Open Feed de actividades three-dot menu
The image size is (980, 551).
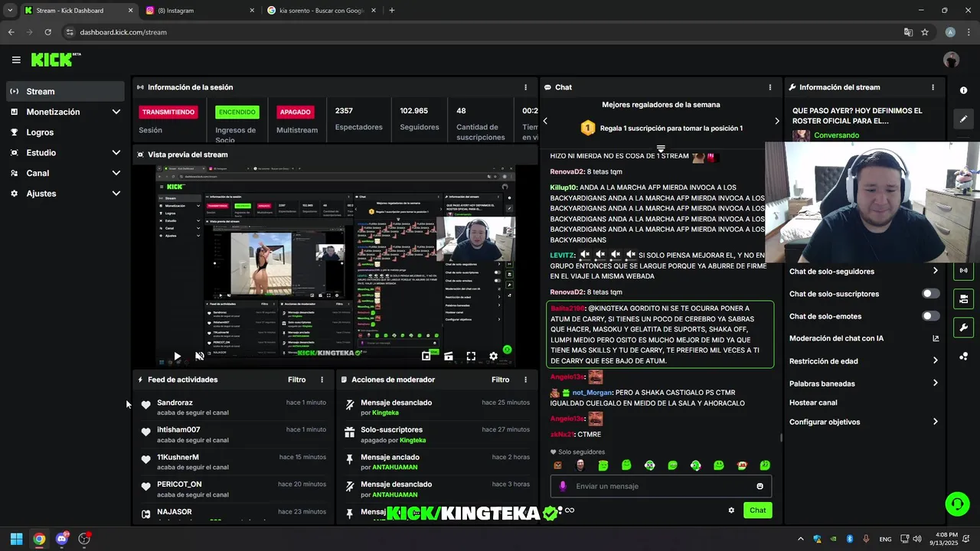322,380
